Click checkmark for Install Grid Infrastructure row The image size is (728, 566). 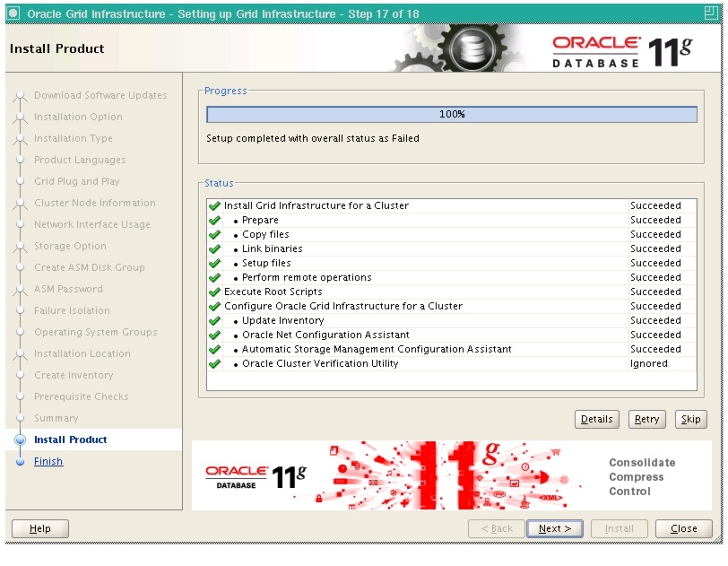[x=214, y=206]
